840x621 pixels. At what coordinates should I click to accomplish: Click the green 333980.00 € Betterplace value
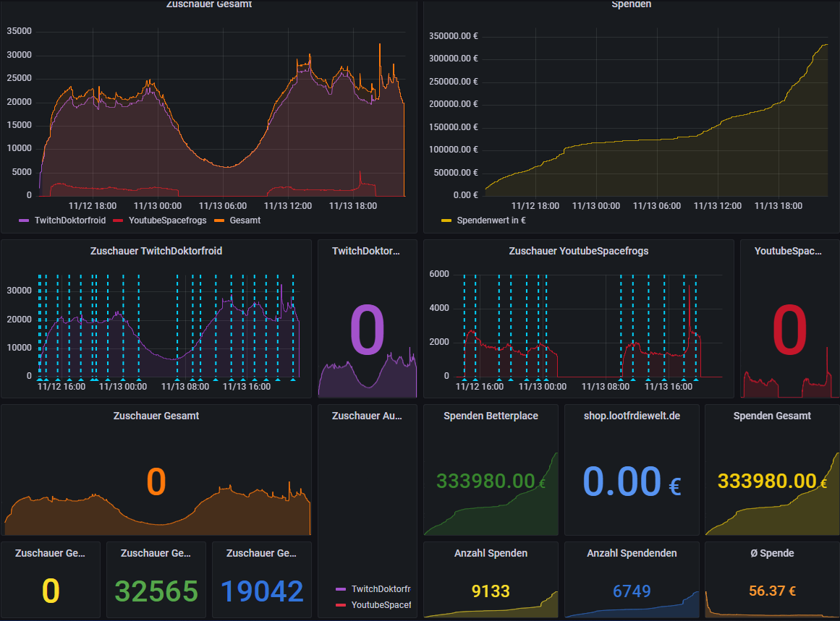(491, 481)
